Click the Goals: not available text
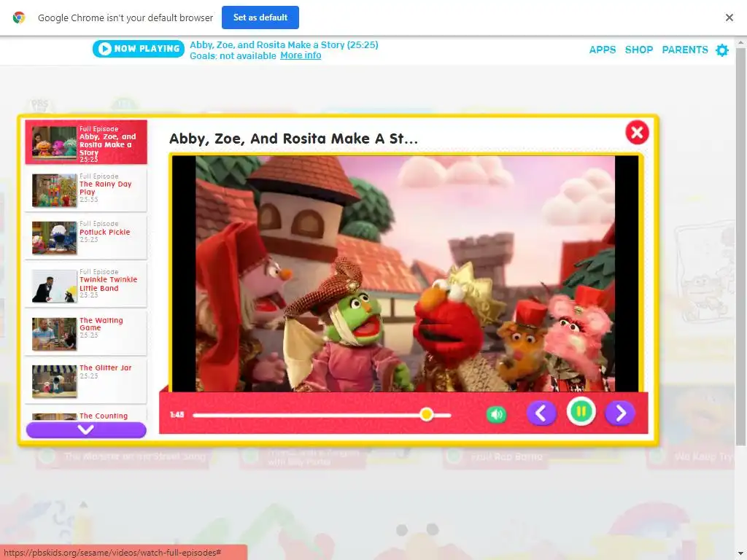This screenshot has width=747, height=560. (233, 55)
